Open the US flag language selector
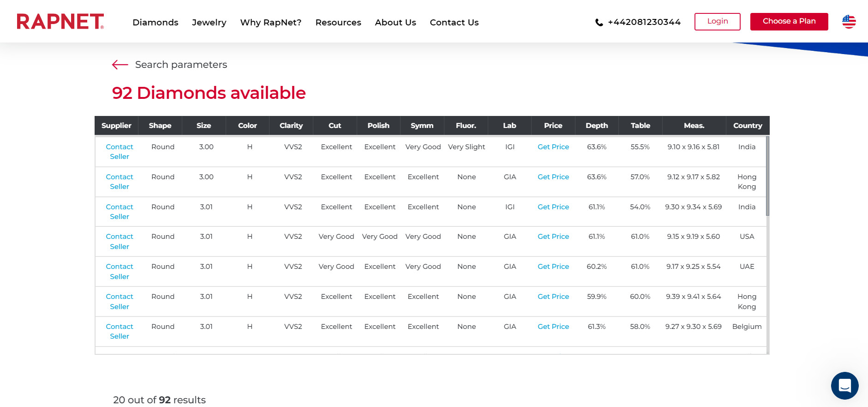This screenshot has width=868, height=407. coord(849,22)
